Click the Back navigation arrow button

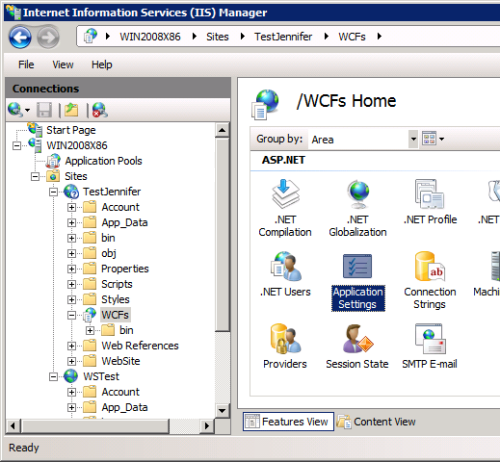(20, 37)
